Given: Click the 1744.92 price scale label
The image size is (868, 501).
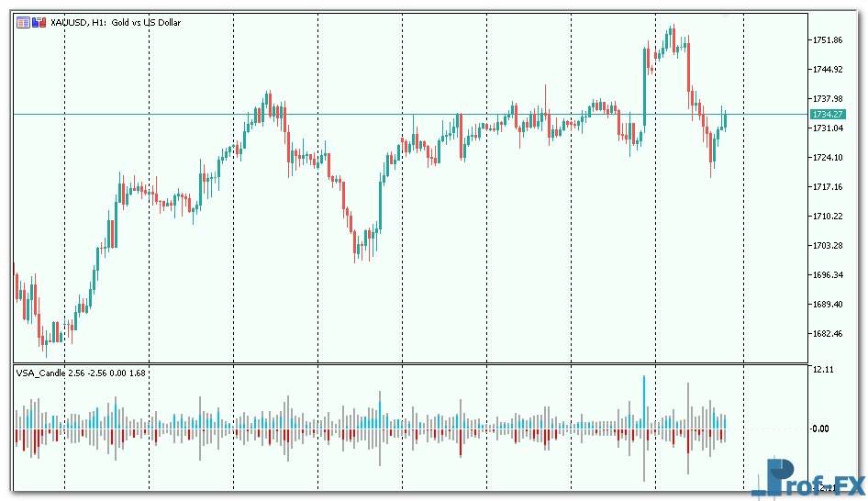Looking at the screenshot, I should (x=827, y=70).
